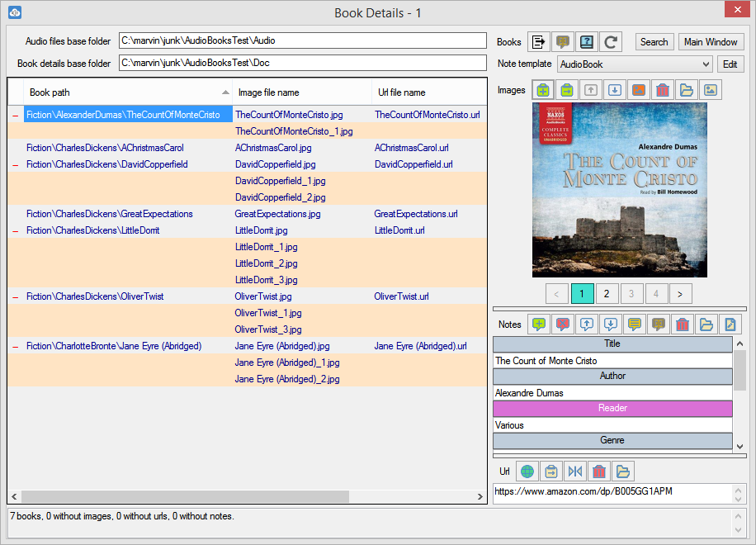The height and width of the screenshot is (545, 756).
Task: Collapse LittleDorrit row with minus sign
Action: pos(16,231)
